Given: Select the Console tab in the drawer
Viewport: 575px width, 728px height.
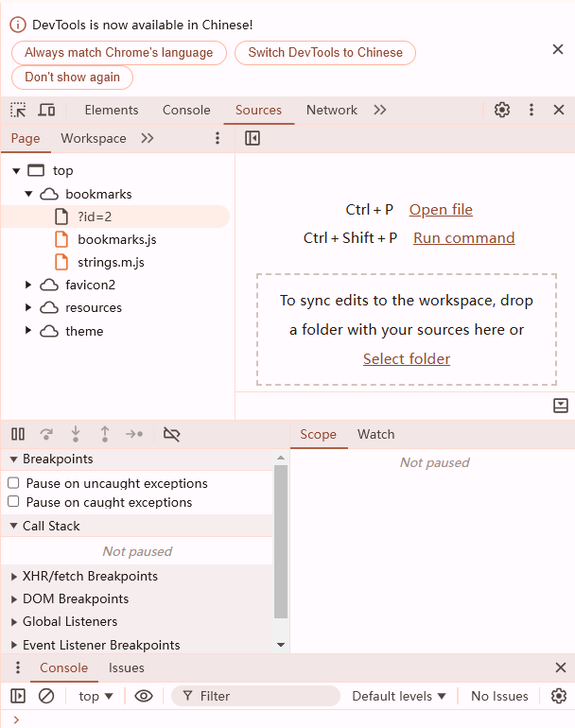Looking at the screenshot, I should (63, 667).
